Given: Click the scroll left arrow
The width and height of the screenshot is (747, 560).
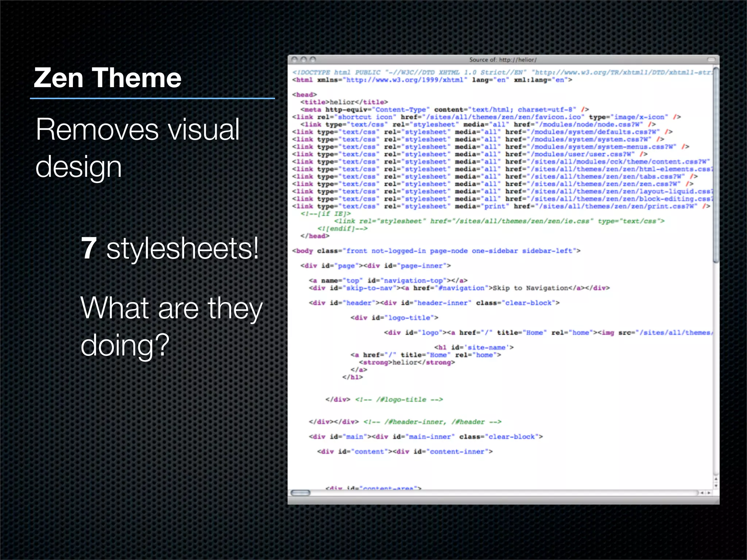Looking at the screenshot, I should [703, 493].
